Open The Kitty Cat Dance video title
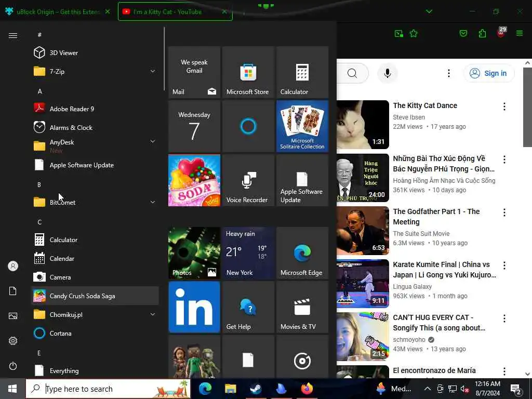This screenshot has height=399, width=532. tap(425, 105)
